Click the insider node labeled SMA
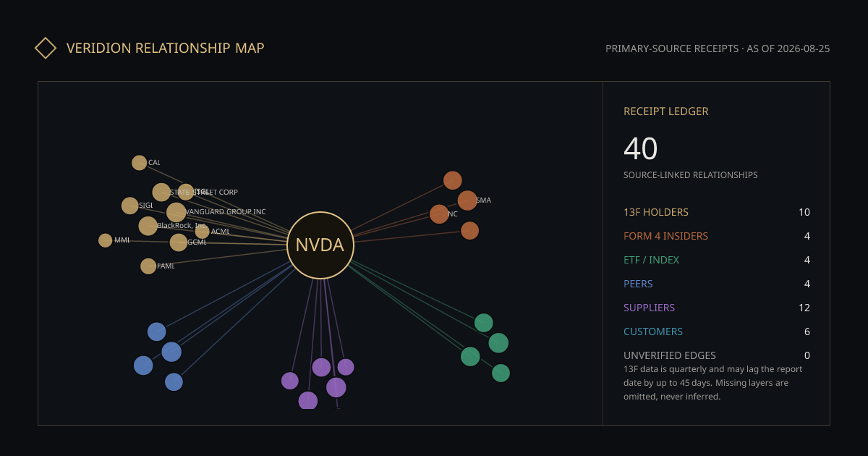868x456 pixels. [x=467, y=200]
